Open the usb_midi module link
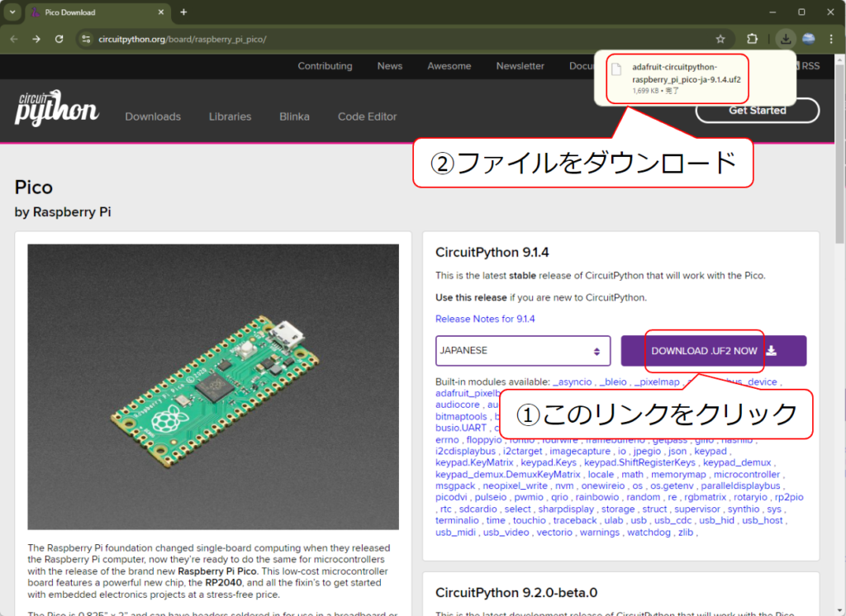 (455, 533)
